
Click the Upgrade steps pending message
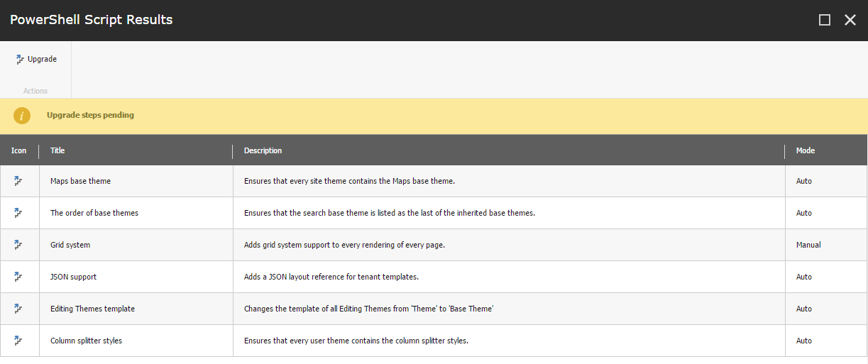coord(90,115)
